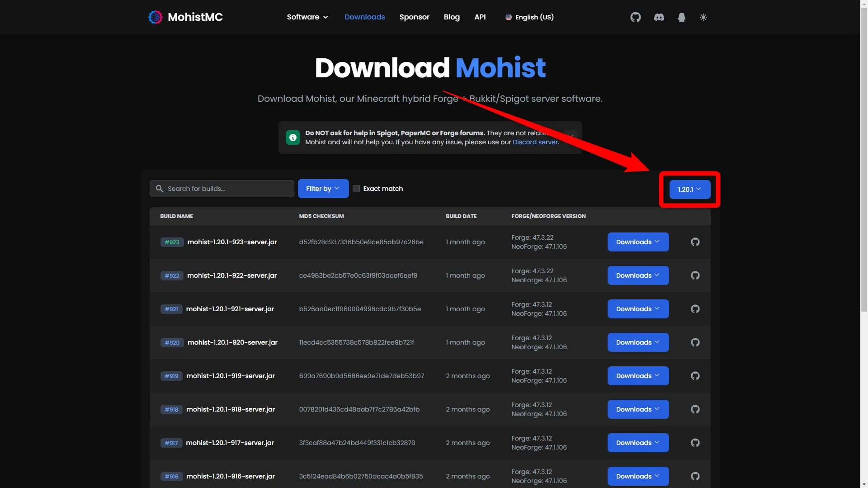Image resolution: width=868 pixels, height=488 pixels.
Task: Click the #918 build badge
Action: [x=171, y=409]
